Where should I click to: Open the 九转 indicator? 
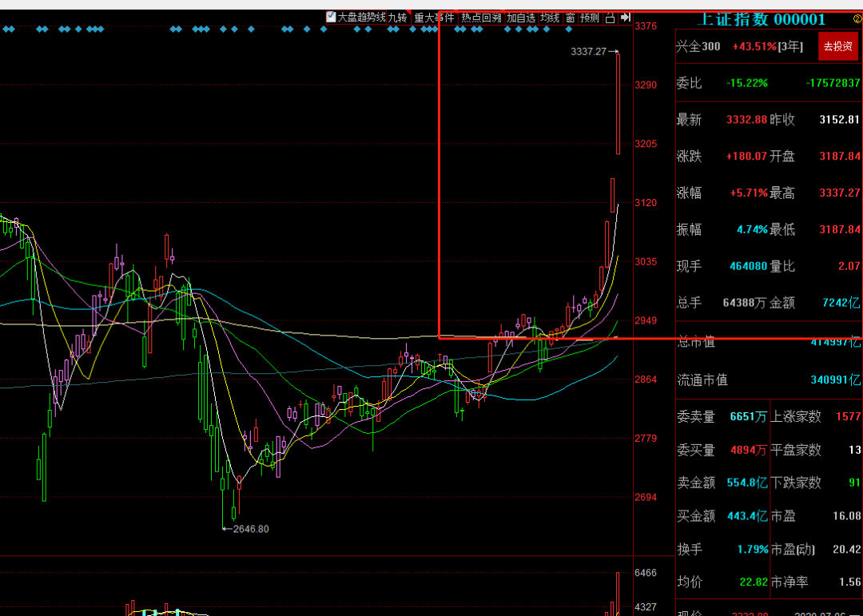coord(397,18)
